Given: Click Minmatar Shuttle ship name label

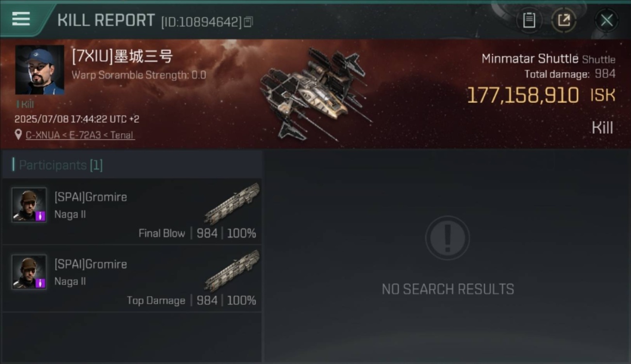Looking at the screenshot, I should 530,59.
